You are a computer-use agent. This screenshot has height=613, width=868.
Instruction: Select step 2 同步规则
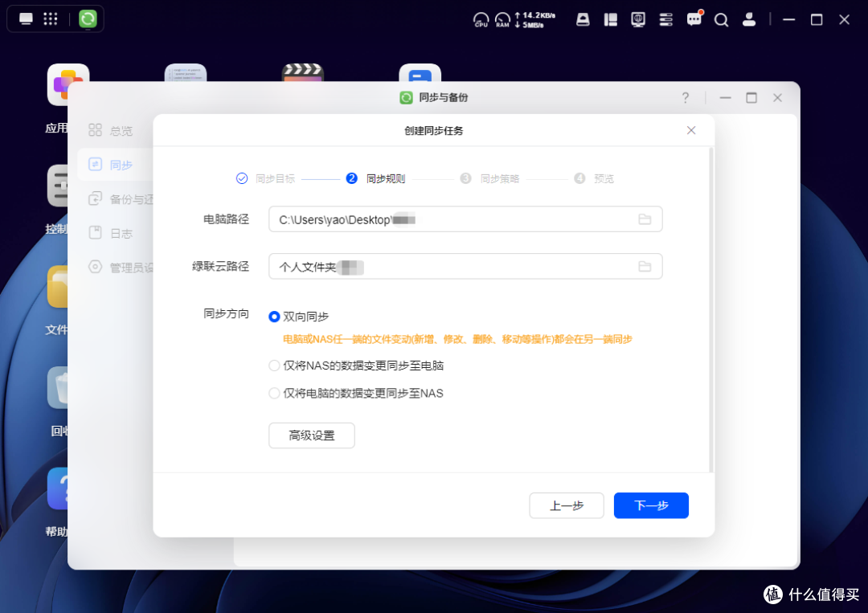point(375,178)
